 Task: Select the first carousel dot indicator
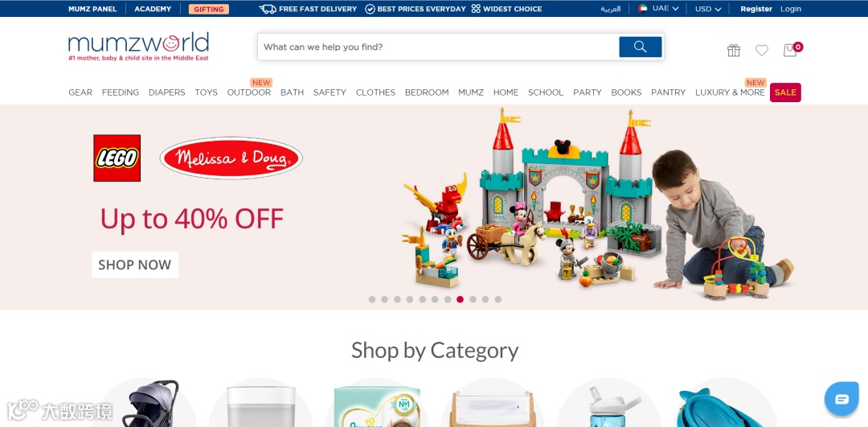click(372, 300)
